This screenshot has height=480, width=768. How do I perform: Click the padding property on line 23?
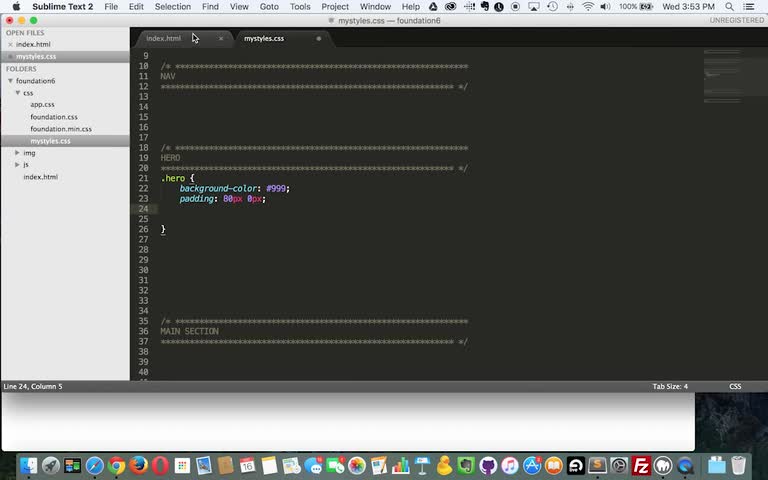[196, 199]
